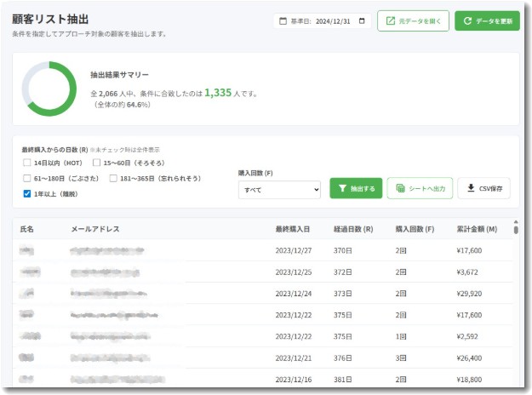The width and height of the screenshot is (532, 395).
Task: Check the 15〜60日 (そろそろ) checkbox
Action: (96, 163)
